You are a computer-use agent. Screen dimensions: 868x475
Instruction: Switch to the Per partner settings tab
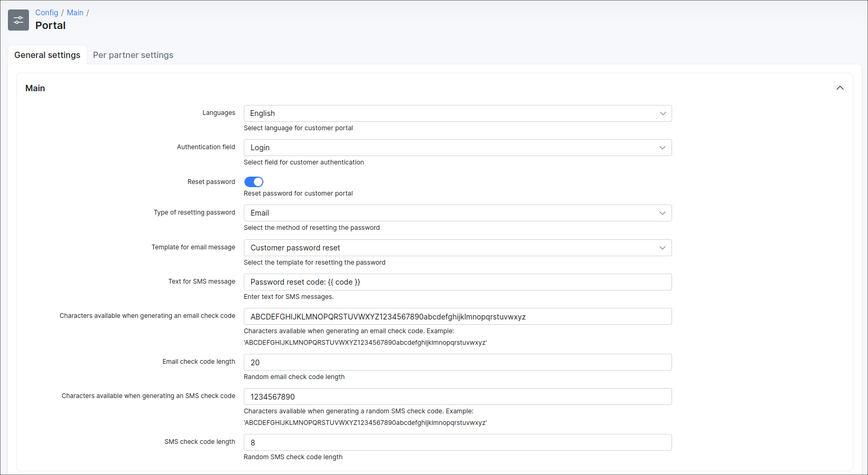click(133, 55)
